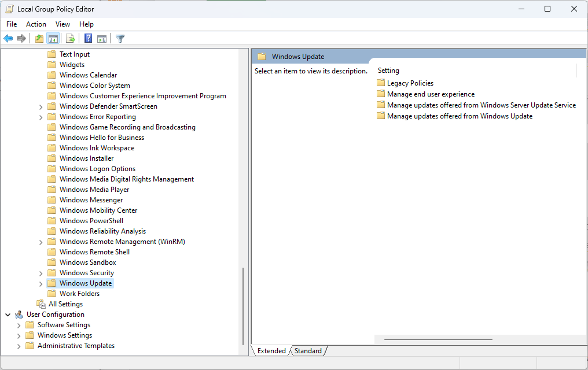This screenshot has width=588, height=370.
Task: Collapse the User Configuration node
Action: coord(8,315)
